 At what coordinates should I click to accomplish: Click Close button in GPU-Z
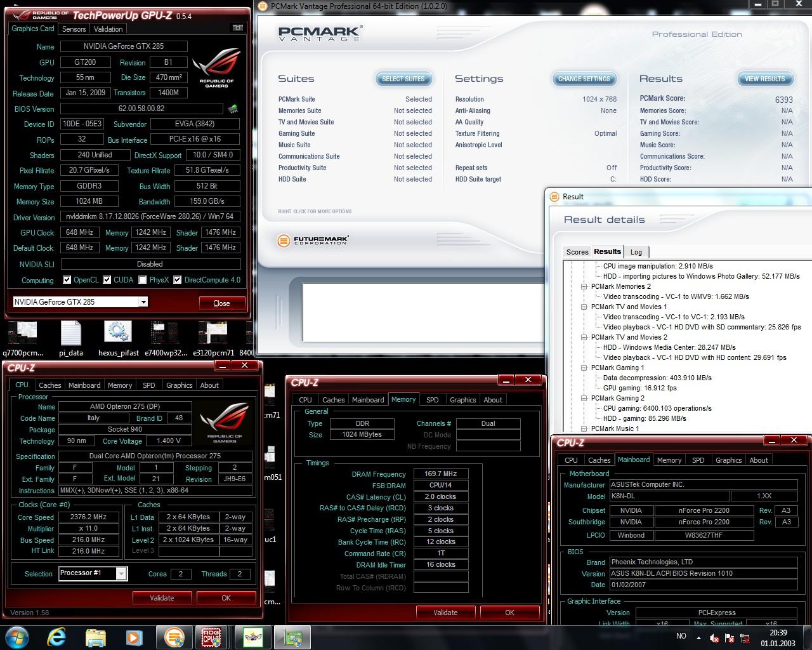(221, 303)
